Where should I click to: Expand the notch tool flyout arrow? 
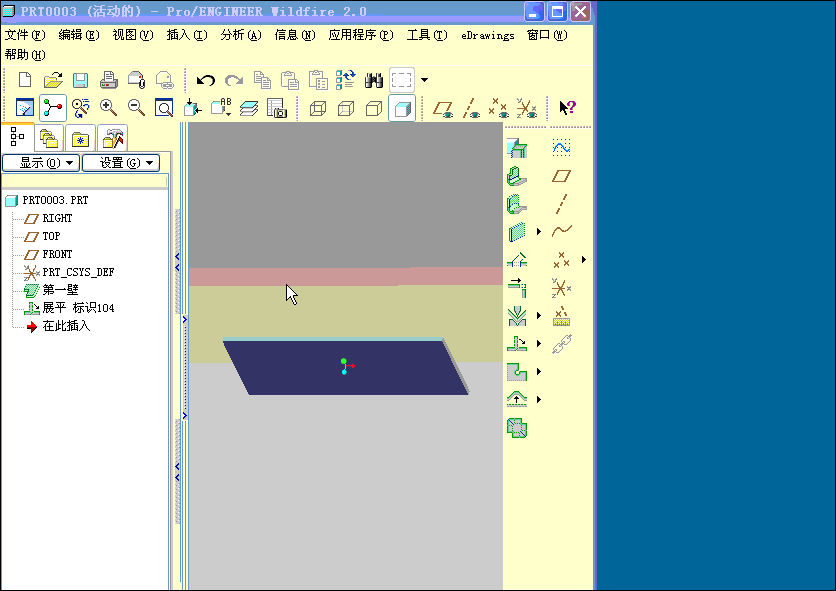pos(539,371)
